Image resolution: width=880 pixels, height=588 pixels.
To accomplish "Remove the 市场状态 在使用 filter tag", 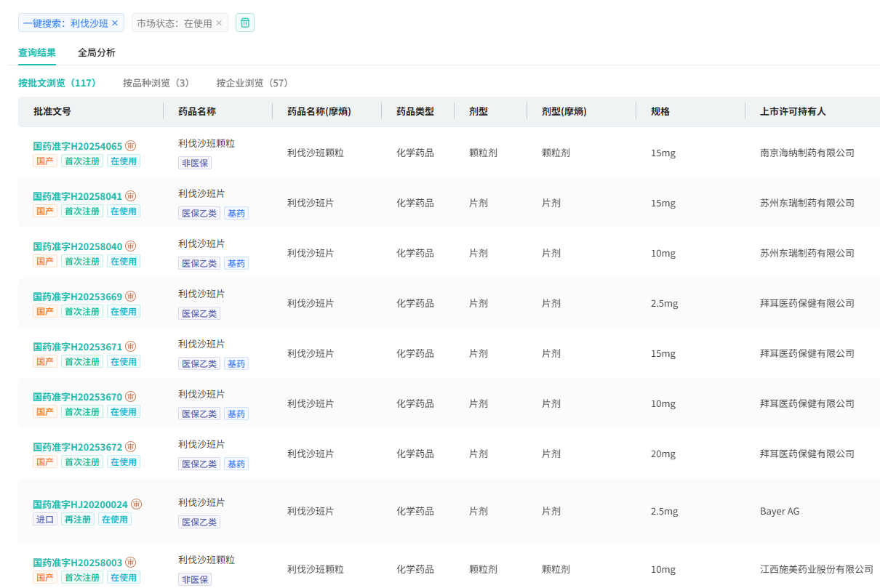I will click(x=219, y=23).
